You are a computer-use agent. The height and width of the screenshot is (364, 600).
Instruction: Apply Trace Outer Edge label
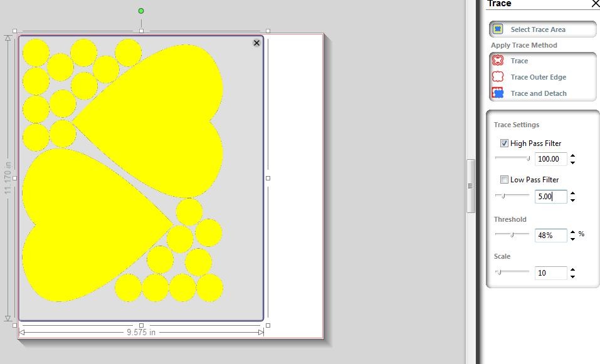click(539, 77)
